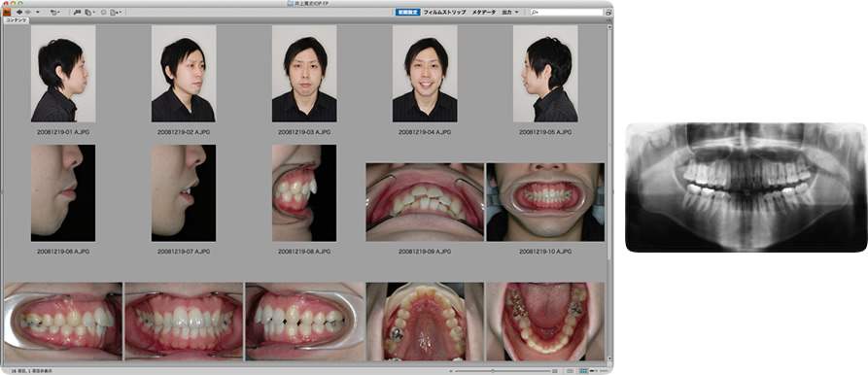Select thumbnail 20081219-03 A.JPG frontal portrait
The height and width of the screenshot is (375, 868).
(304, 74)
